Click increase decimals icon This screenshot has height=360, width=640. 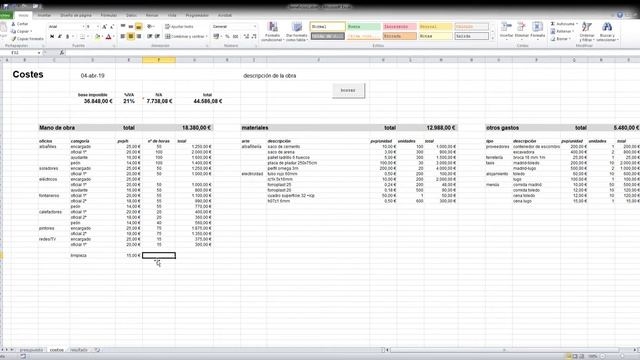(x=246, y=36)
